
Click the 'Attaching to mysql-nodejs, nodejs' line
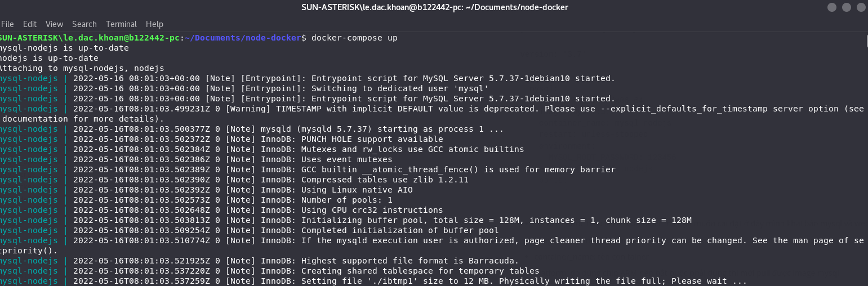pyautogui.click(x=82, y=68)
